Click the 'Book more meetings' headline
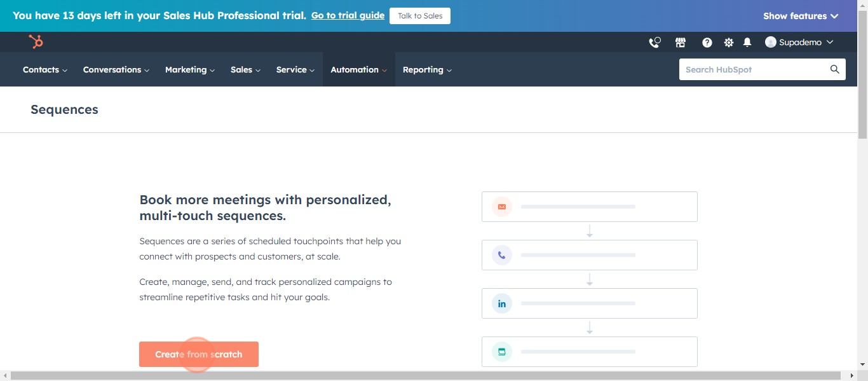The width and height of the screenshot is (868, 381). tap(265, 208)
